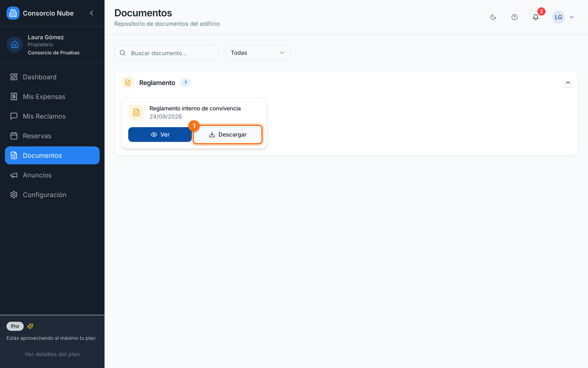Open Anuncios in the sidebar
Image resolution: width=588 pixels, height=368 pixels.
click(52, 175)
